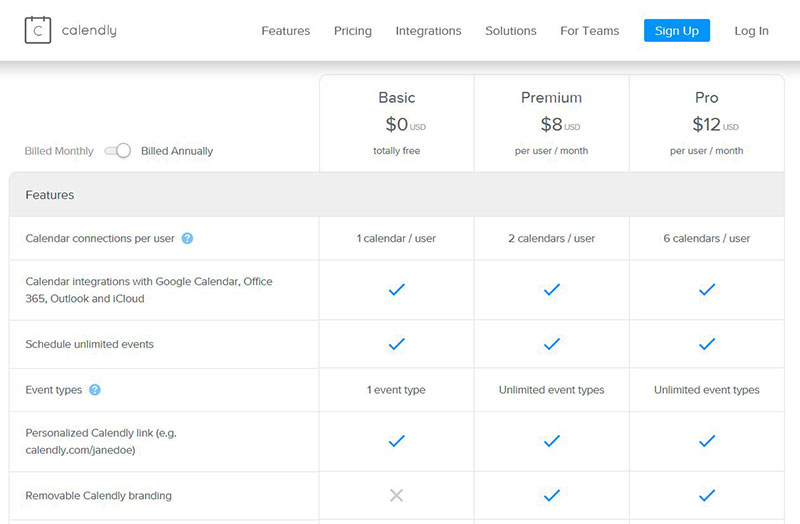Select the Billed Monthly option label
Image resolution: width=800 pixels, height=524 pixels.
tap(59, 151)
